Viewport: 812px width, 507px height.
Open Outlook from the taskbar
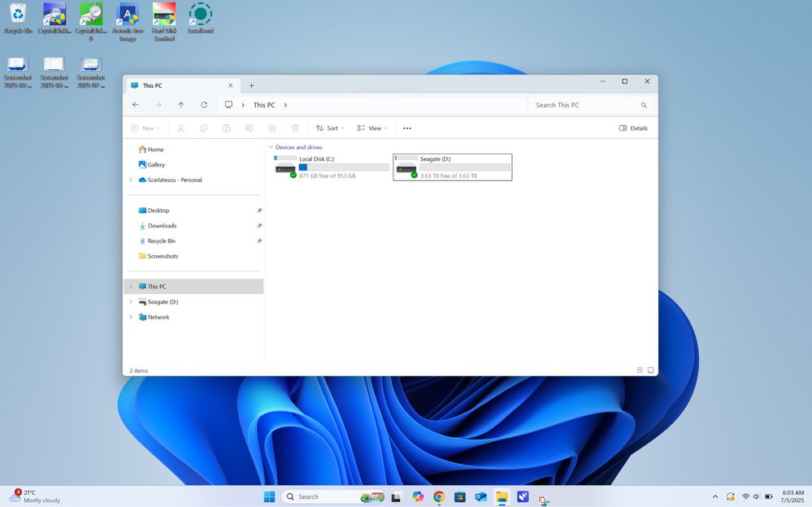[x=481, y=496]
